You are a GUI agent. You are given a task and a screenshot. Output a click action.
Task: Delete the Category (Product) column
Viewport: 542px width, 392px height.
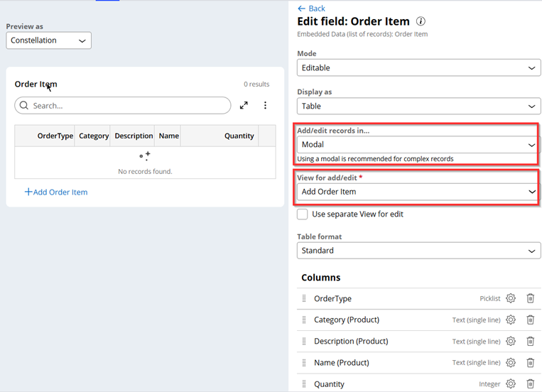[530, 320]
